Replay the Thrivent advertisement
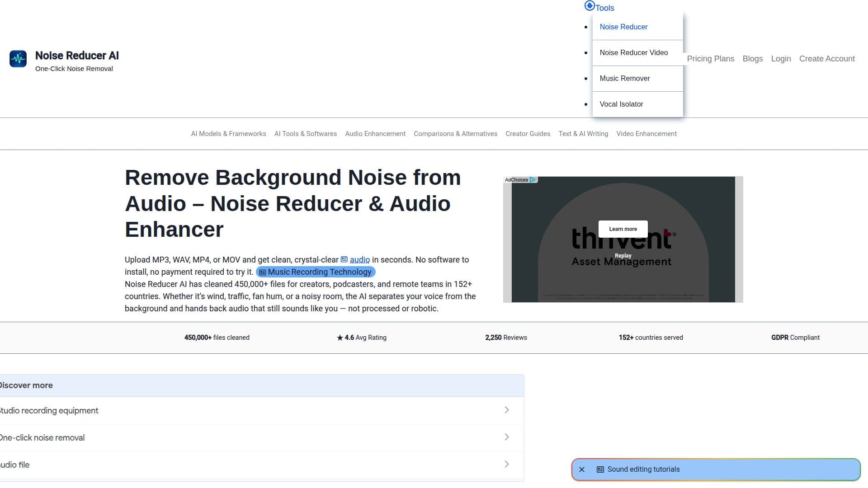 click(623, 256)
